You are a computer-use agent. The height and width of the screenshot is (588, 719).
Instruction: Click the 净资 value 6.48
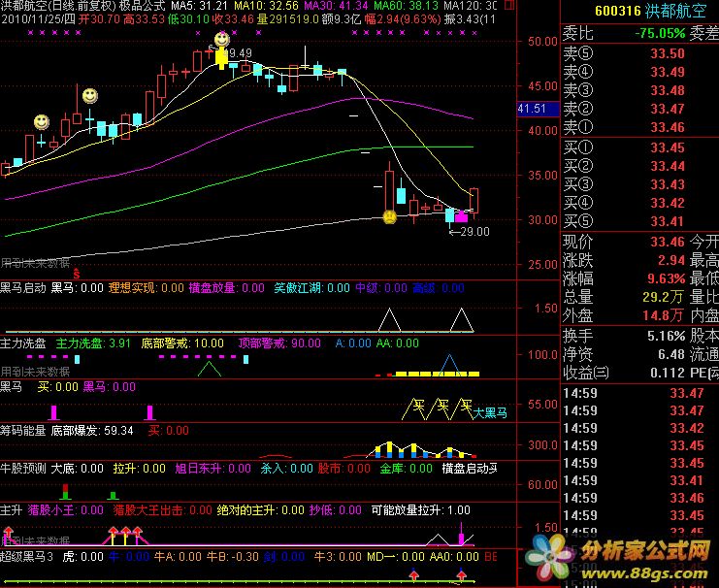671,354
